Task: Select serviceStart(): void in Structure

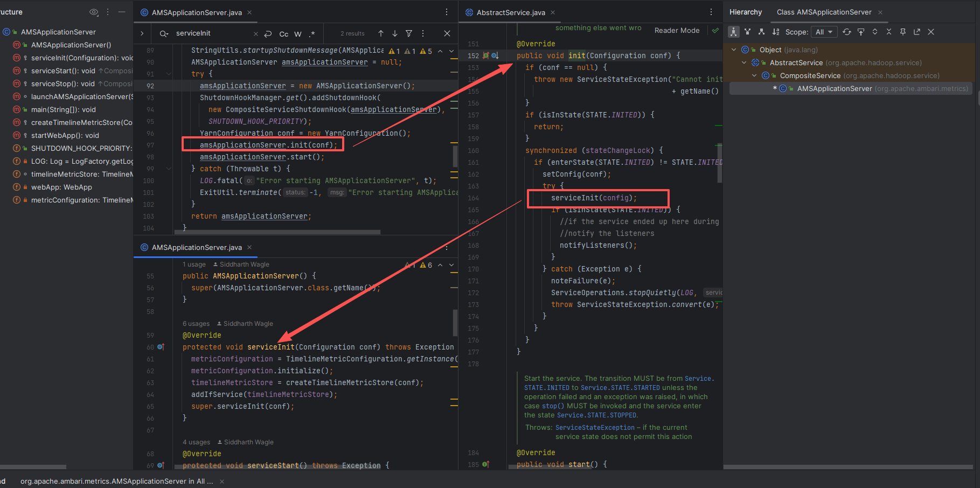Action: (x=63, y=71)
